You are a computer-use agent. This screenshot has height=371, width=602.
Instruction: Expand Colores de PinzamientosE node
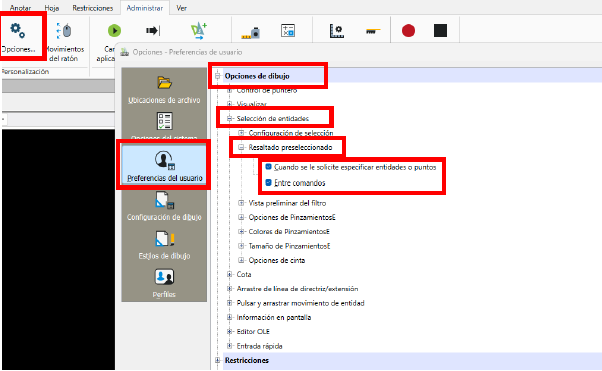click(241, 232)
